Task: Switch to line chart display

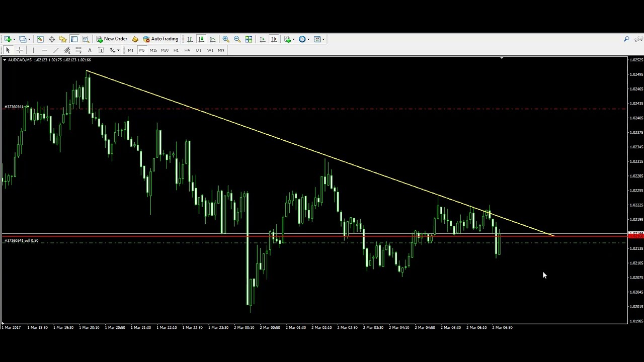Action: [213, 39]
